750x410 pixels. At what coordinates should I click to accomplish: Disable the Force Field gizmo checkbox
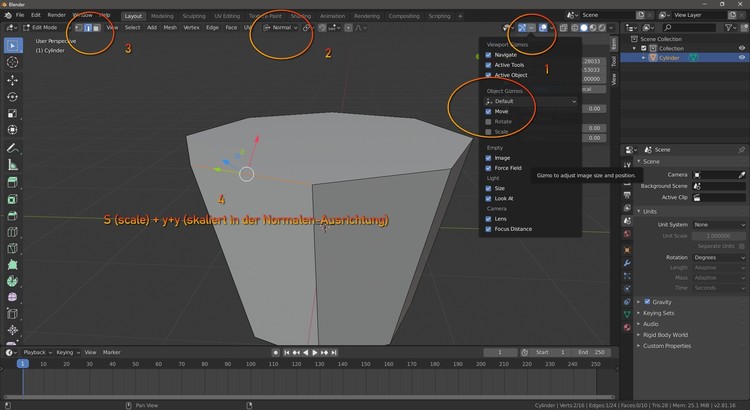click(488, 168)
